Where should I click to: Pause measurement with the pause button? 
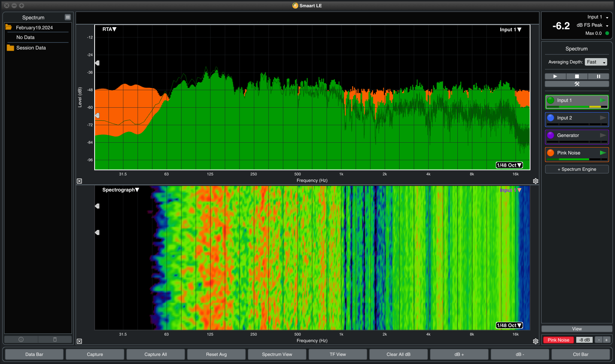[x=599, y=76]
